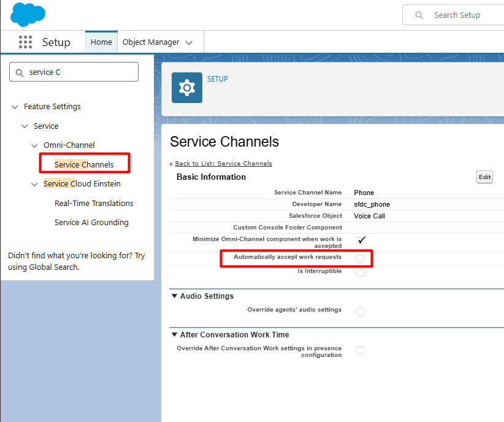Click the Basic Information section header

coord(211,177)
